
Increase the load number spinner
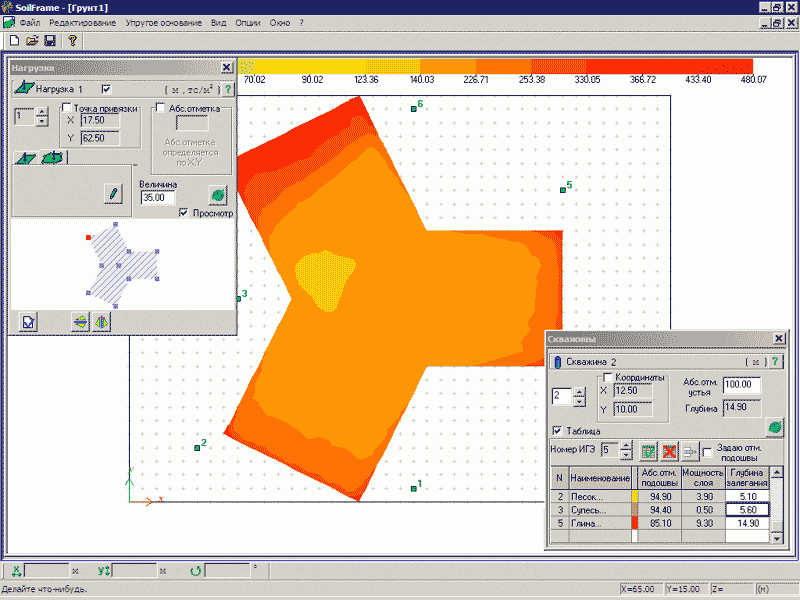point(41,112)
